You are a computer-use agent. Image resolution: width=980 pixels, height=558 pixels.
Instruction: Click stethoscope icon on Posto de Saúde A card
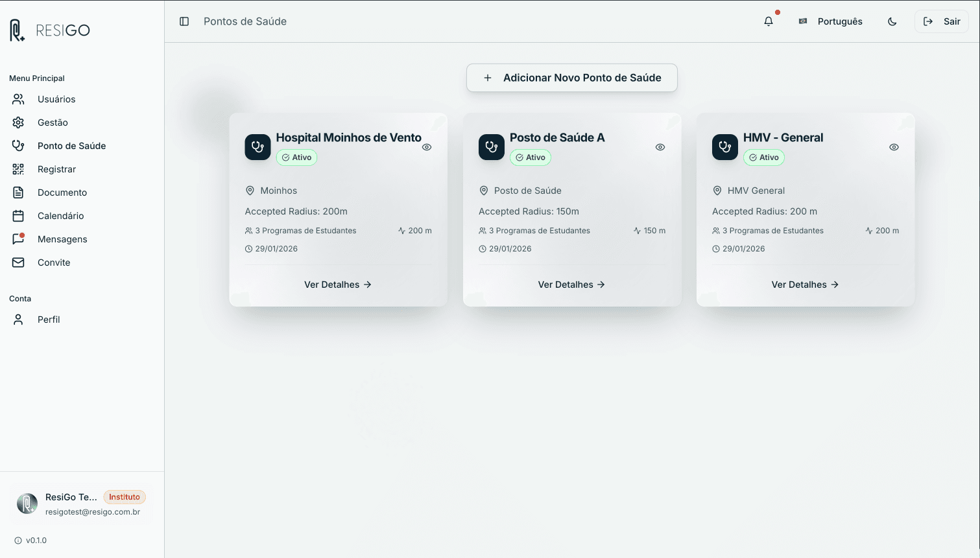pyautogui.click(x=492, y=147)
